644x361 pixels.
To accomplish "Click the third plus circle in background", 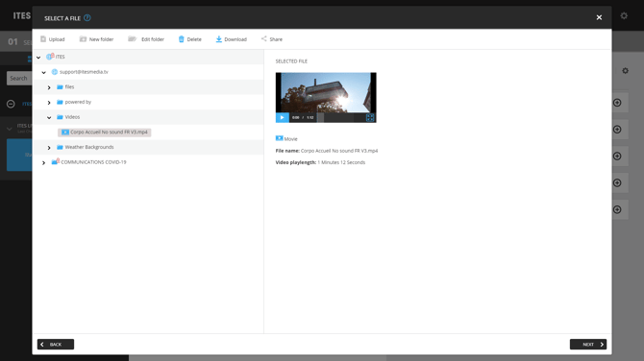I will tap(617, 156).
